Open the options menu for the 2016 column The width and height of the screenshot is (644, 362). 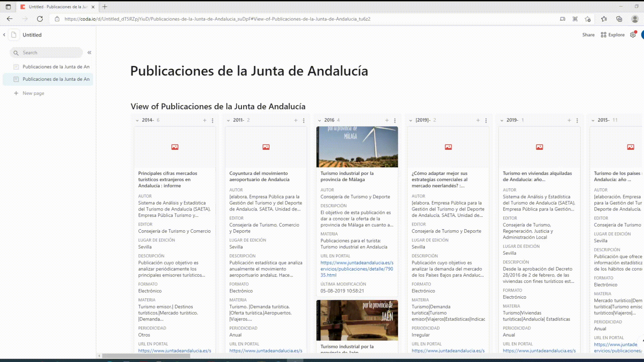point(395,120)
